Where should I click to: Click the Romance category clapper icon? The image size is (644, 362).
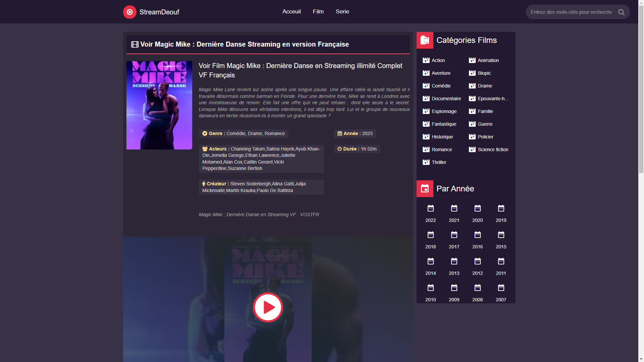click(426, 149)
